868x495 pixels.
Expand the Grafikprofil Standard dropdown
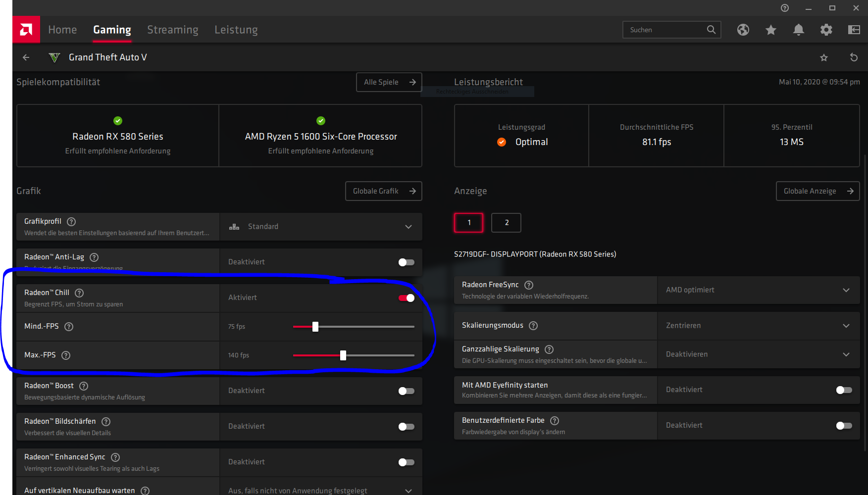click(321, 227)
